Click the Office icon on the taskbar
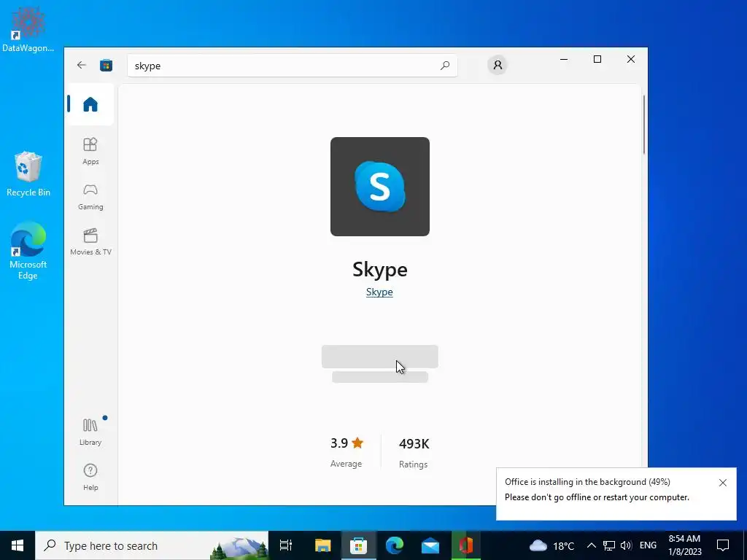 coord(466,545)
